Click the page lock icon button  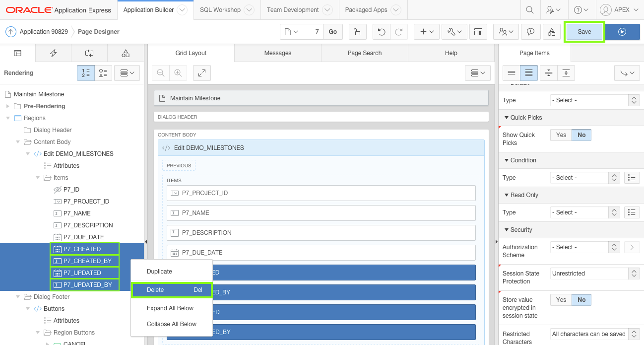point(357,32)
